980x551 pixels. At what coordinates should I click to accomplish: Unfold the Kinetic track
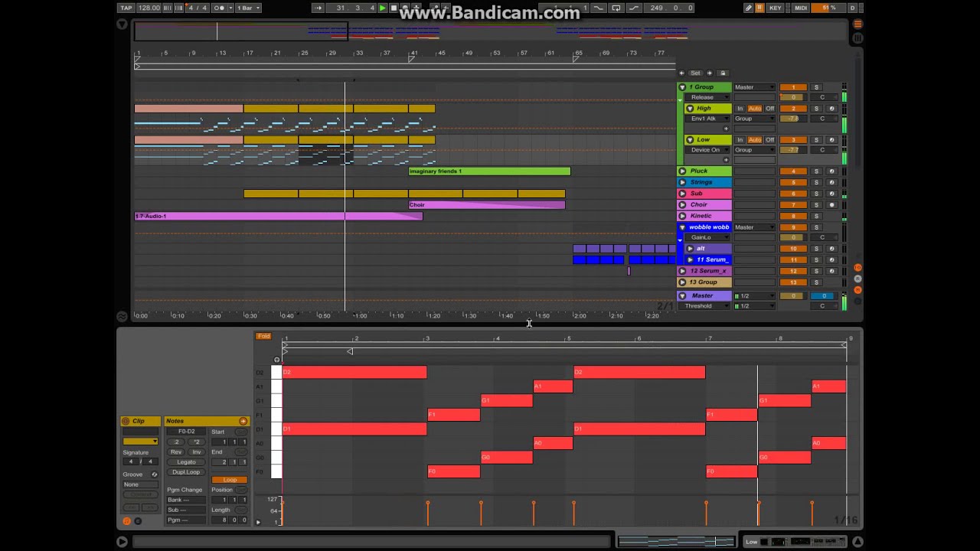click(682, 216)
